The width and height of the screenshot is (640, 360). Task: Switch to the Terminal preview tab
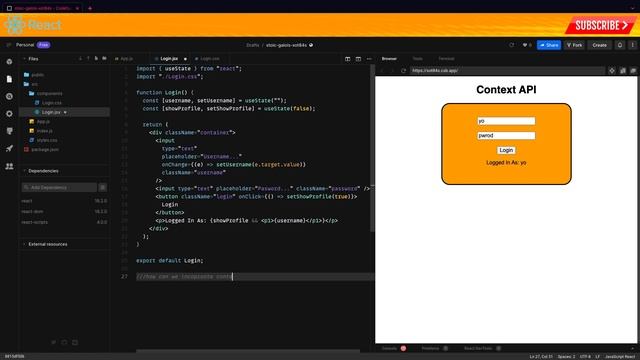coord(446,59)
